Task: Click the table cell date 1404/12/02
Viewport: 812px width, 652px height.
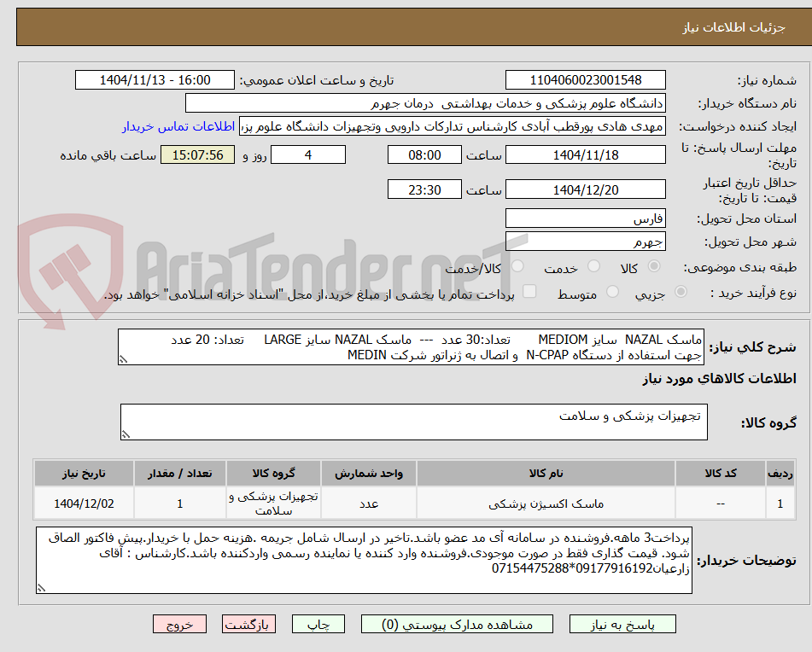Action: 84,504
